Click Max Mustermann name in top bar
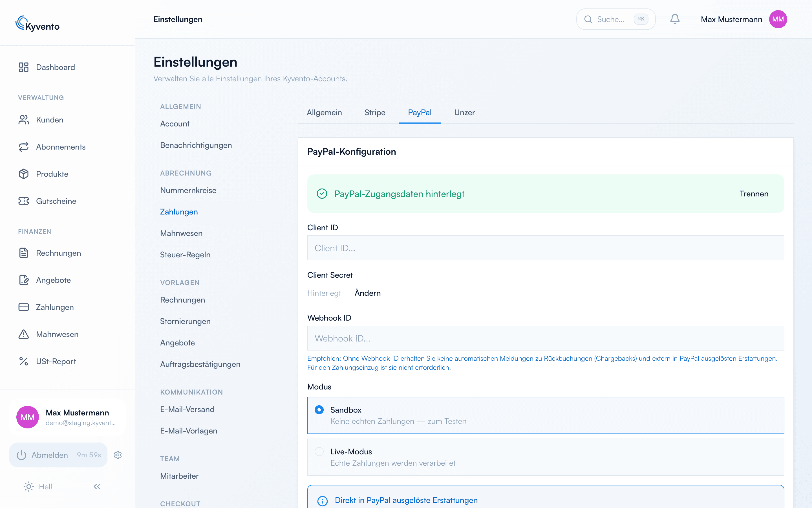The height and width of the screenshot is (508, 812). 731,19
